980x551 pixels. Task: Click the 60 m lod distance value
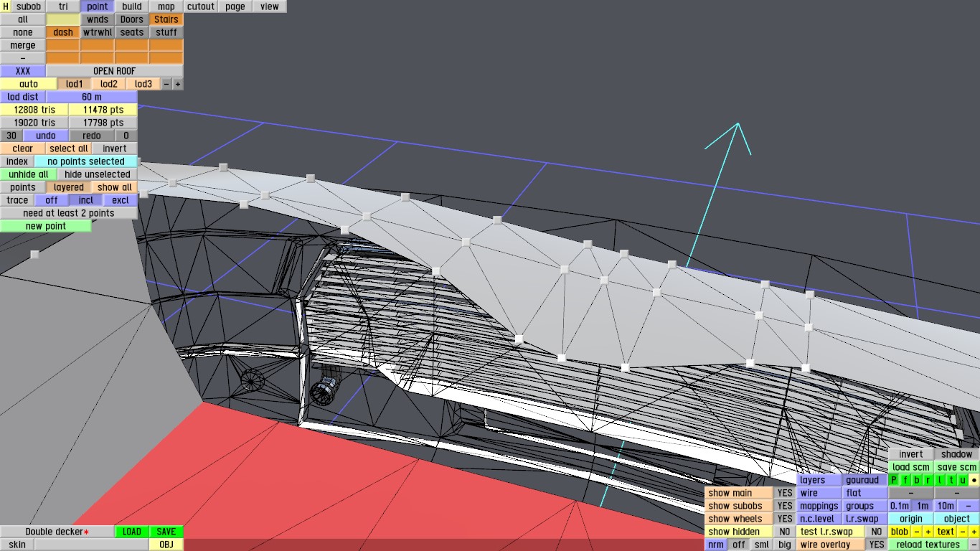pos(92,97)
